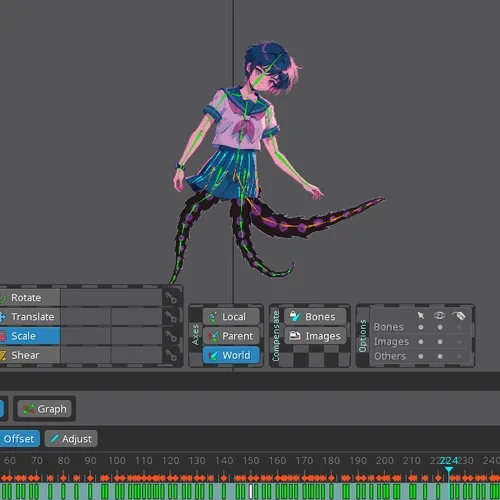Enable the Offset button
Viewport: 500px width, 500px height.
point(19,439)
